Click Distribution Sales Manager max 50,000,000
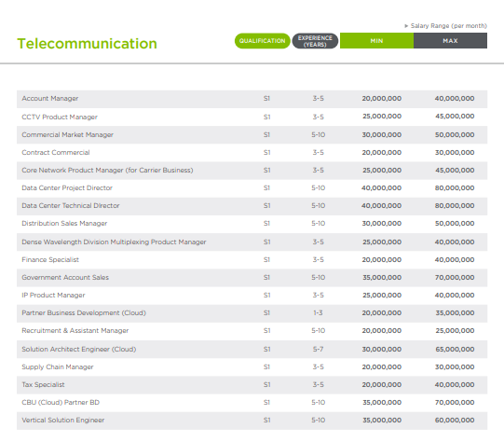Viewport: 504px width, 442px height. (455, 223)
